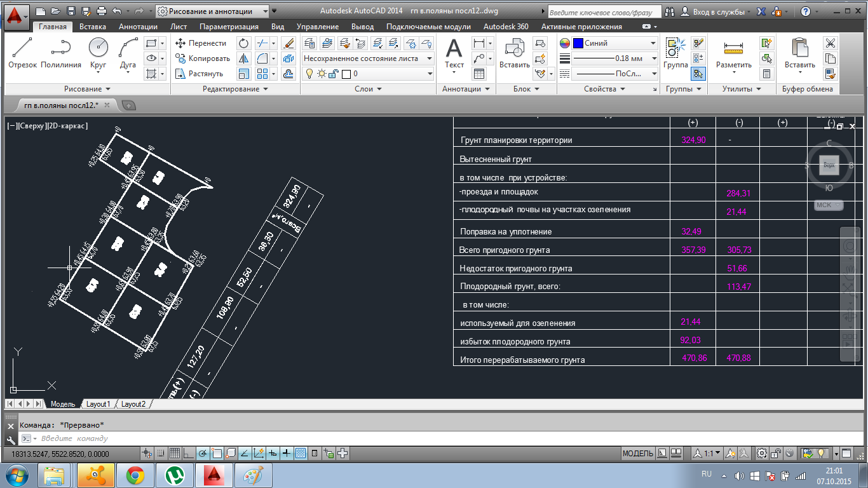Open the quick calculator in Утилиты panel
The height and width of the screenshot is (488, 868).
click(x=767, y=74)
